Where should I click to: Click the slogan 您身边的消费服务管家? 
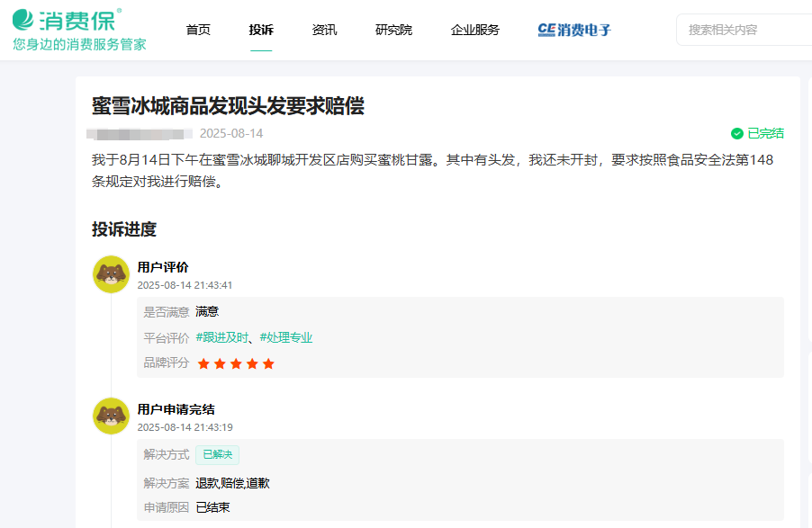pyautogui.click(x=79, y=44)
